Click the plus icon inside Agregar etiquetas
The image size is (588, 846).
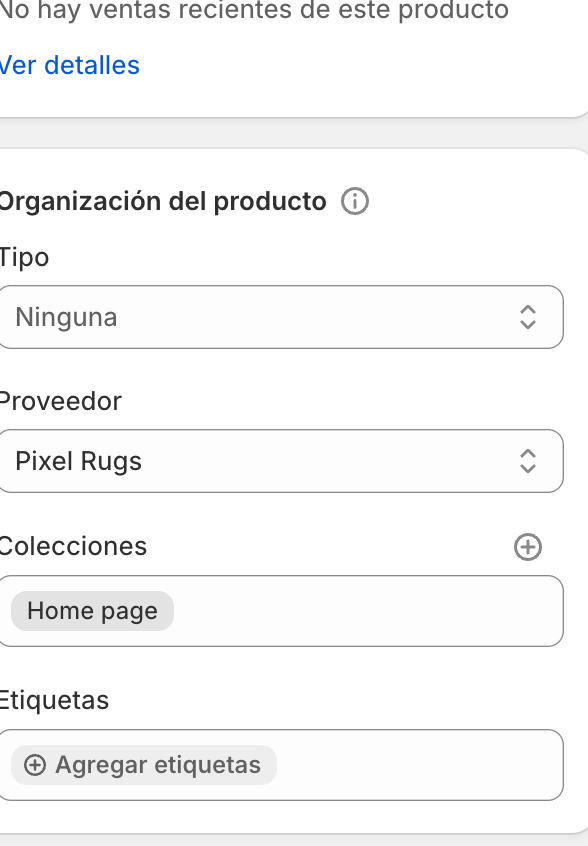[35, 765]
